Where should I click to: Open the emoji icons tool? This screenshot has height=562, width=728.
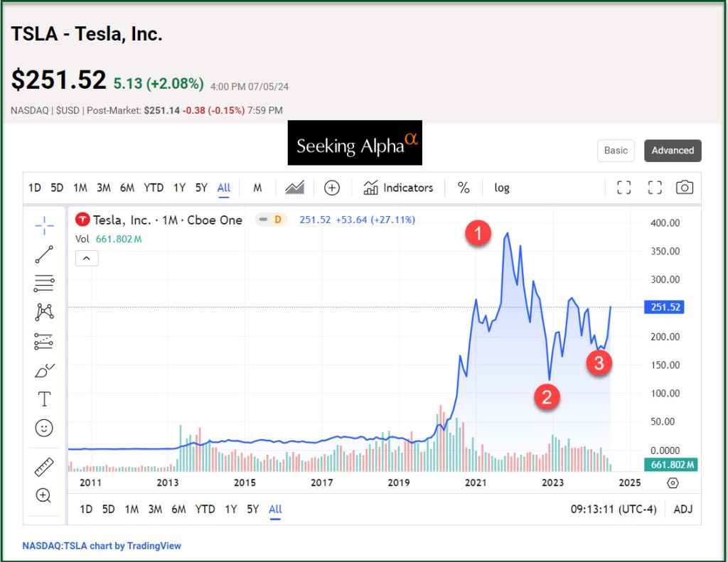pyautogui.click(x=44, y=428)
